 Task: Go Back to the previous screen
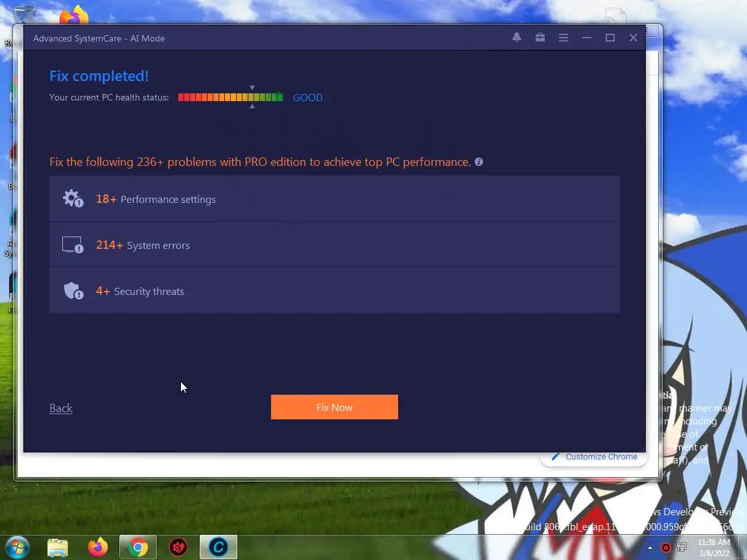click(x=61, y=408)
